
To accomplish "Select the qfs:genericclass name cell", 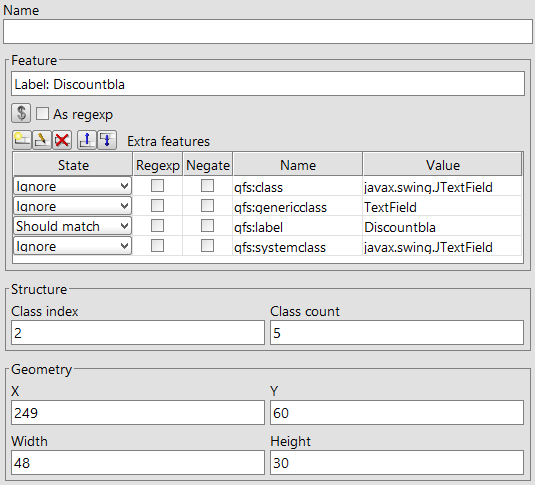I will (298, 206).
